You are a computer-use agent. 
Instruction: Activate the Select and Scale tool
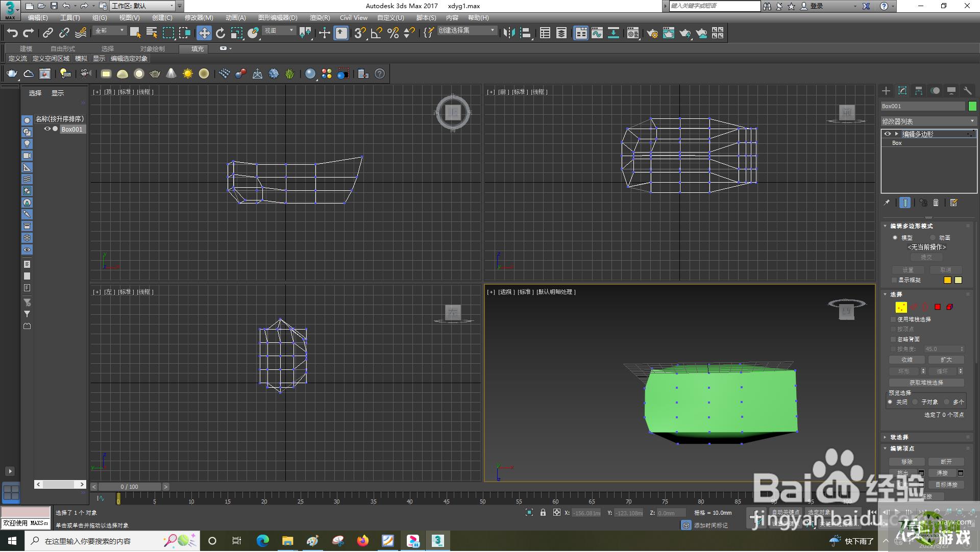pyautogui.click(x=237, y=33)
